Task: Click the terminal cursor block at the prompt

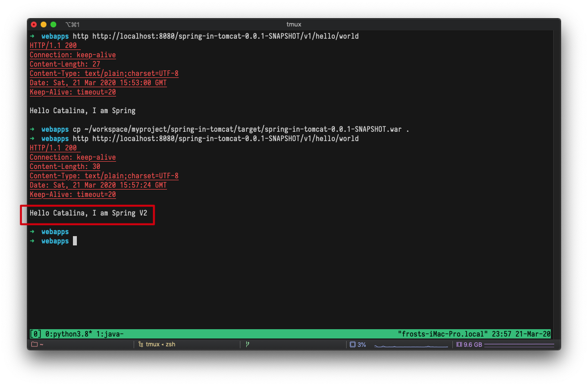Action: click(x=75, y=241)
